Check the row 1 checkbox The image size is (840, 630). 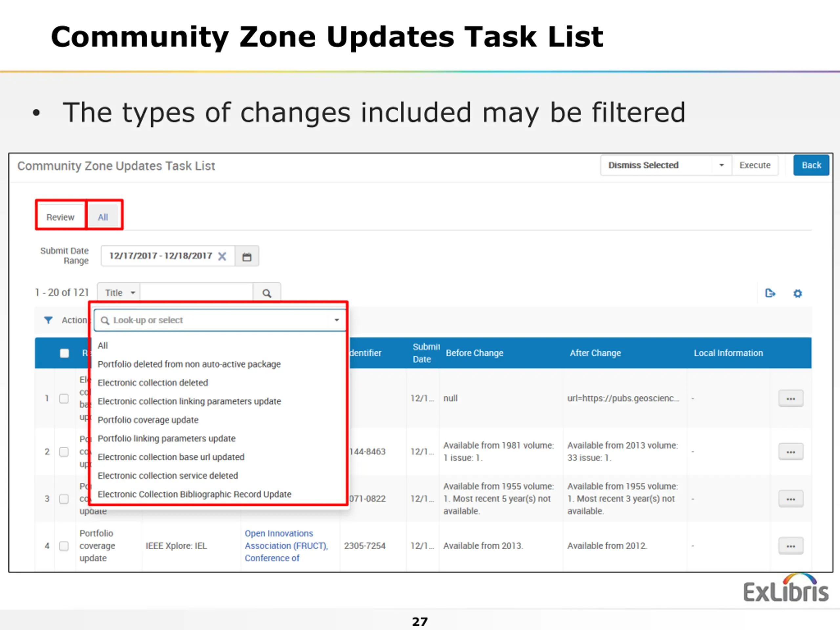tap(64, 398)
